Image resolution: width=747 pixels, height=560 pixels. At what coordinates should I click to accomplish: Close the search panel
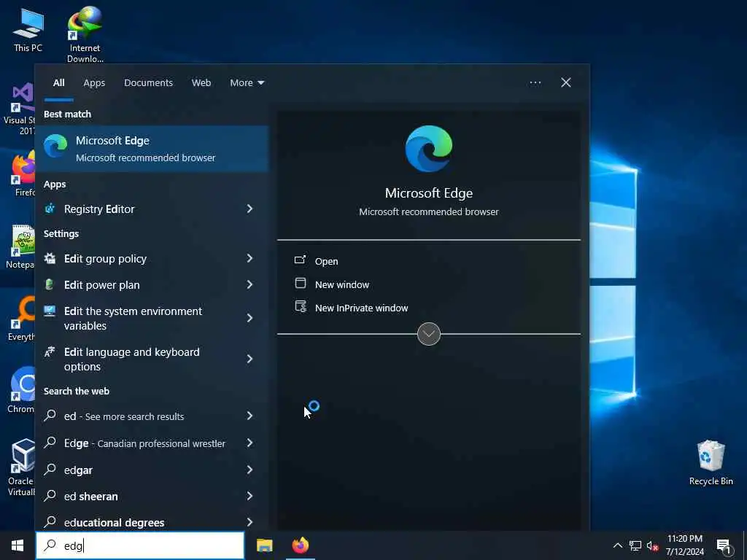(x=566, y=83)
